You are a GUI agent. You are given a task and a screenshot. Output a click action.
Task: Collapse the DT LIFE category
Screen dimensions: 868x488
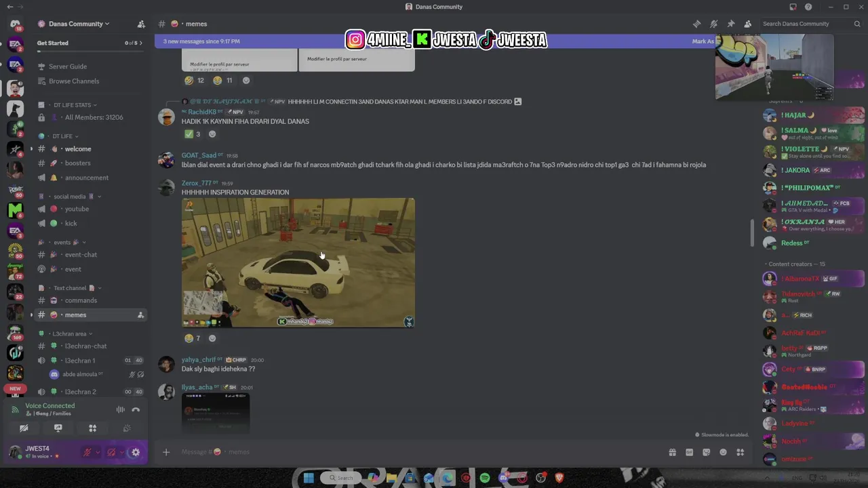point(65,136)
